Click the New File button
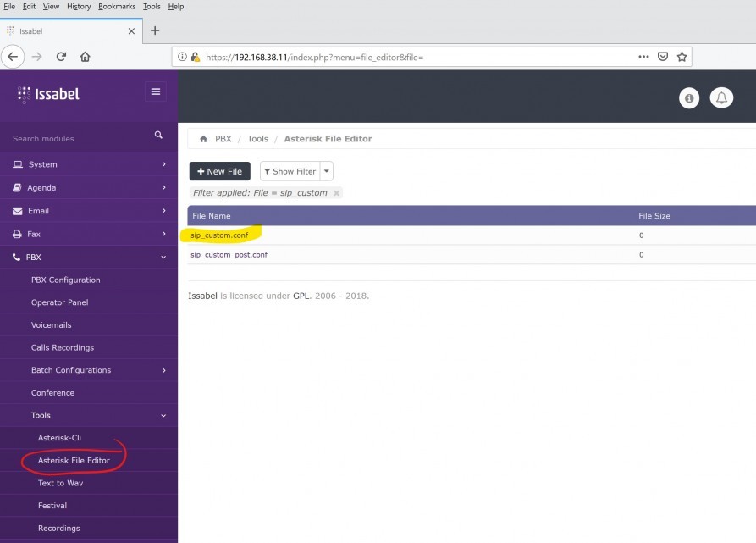The image size is (756, 543). point(220,171)
